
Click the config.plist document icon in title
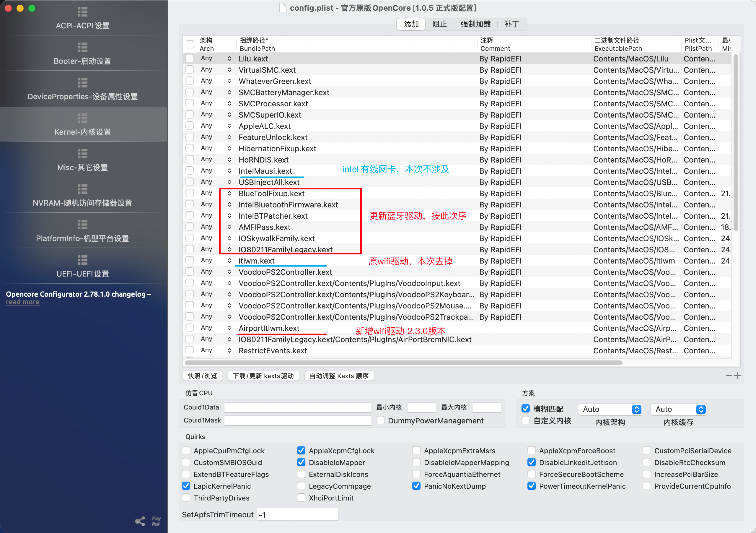[x=283, y=8]
